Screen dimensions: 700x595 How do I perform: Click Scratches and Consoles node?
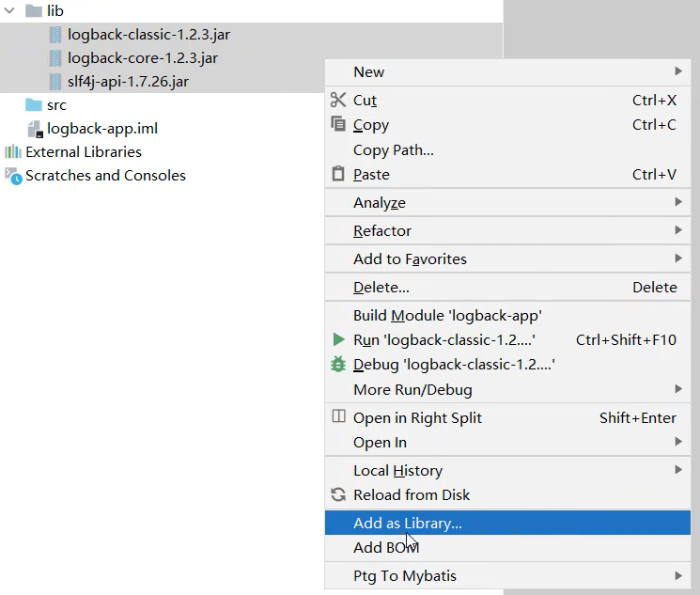[x=105, y=175]
